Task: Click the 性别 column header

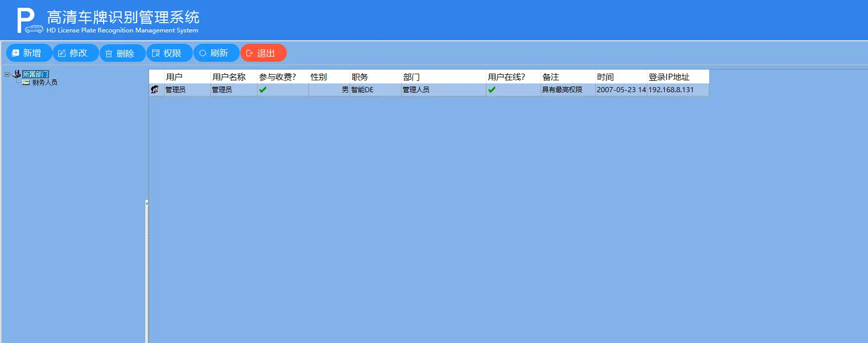Action: 330,77
